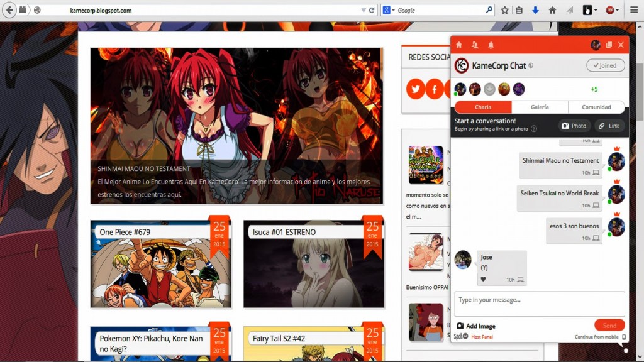The image size is (644, 362).
Task: Pop out the chat window icon
Action: tap(609, 45)
